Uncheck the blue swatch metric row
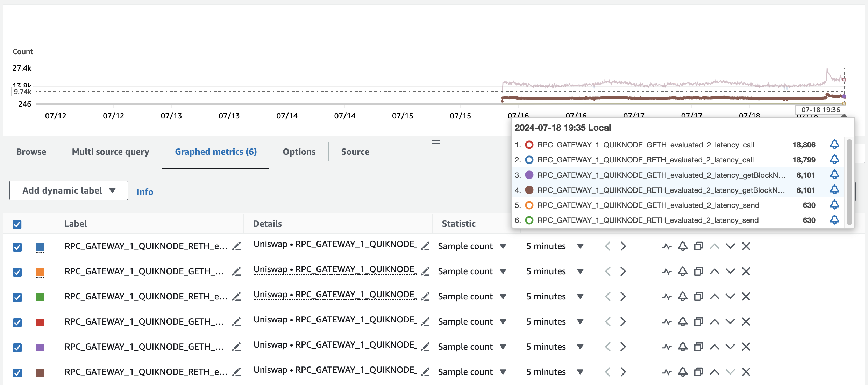Image resolution: width=868 pixels, height=385 pixels. [x=17, y=247]
